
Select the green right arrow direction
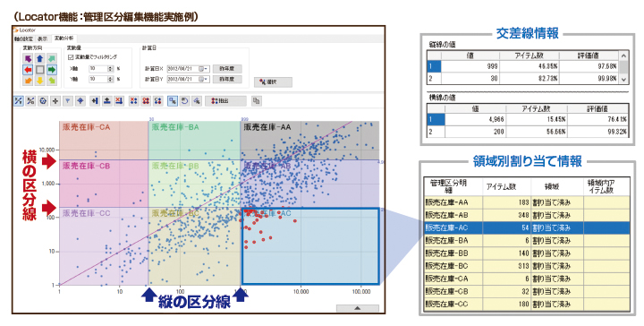[x=52, y=70]
